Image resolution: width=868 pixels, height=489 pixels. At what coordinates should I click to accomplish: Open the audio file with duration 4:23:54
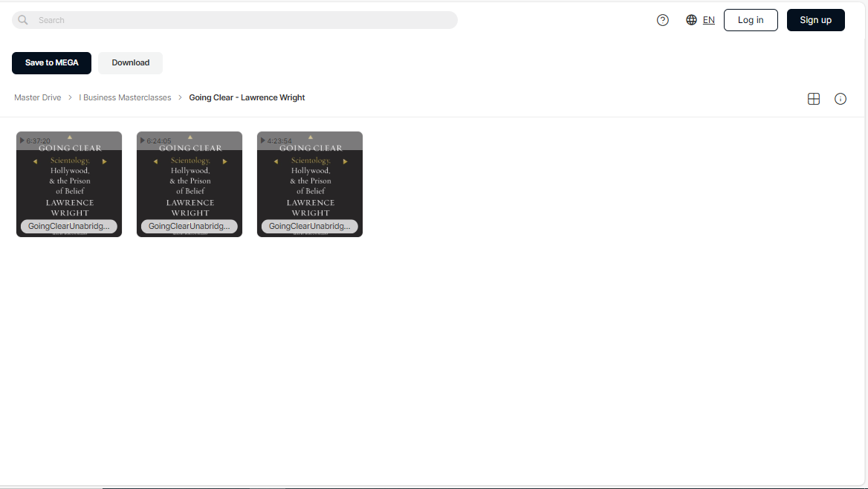(310, 184)
